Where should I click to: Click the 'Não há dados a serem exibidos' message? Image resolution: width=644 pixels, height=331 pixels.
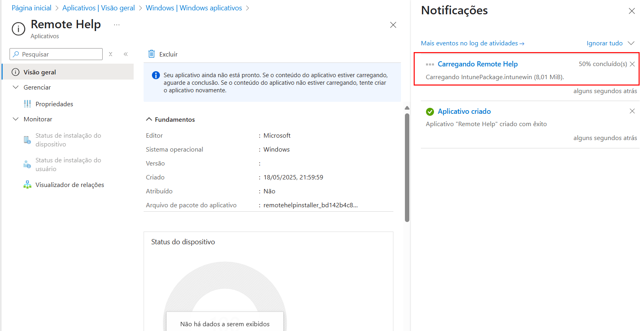point(225,324)
